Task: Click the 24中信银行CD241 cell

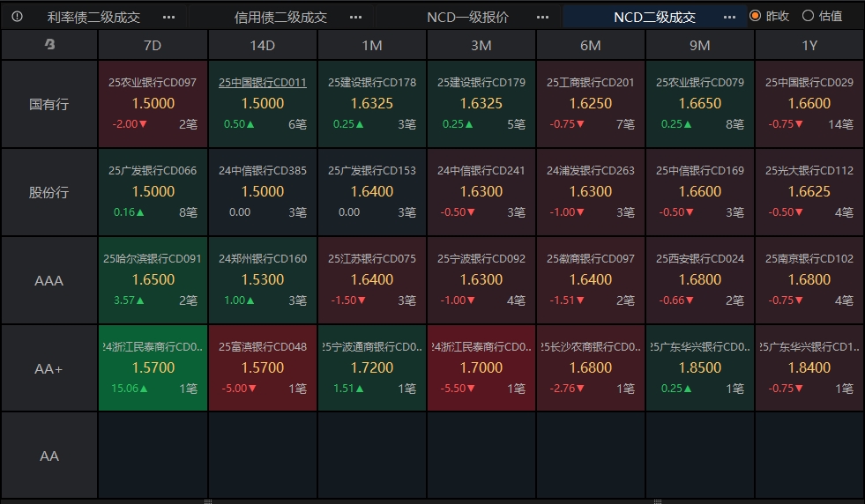Action: (x=481, y=192)
